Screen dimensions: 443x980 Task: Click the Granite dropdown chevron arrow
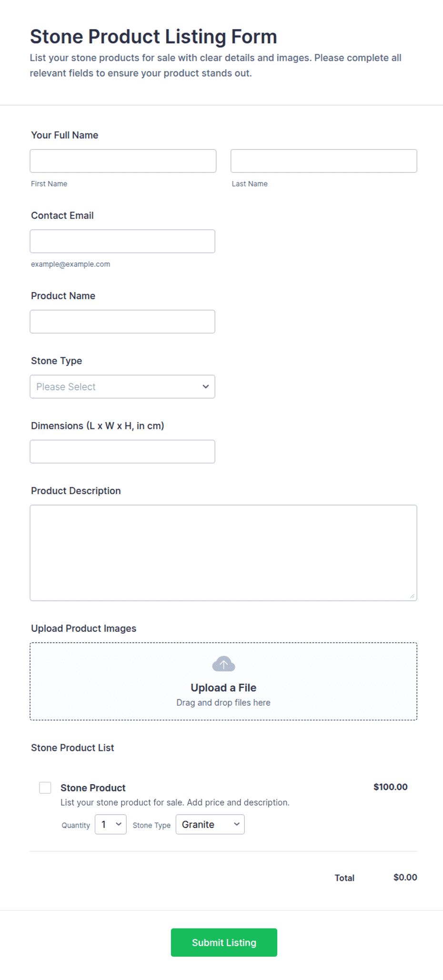[x=237, y=824]
